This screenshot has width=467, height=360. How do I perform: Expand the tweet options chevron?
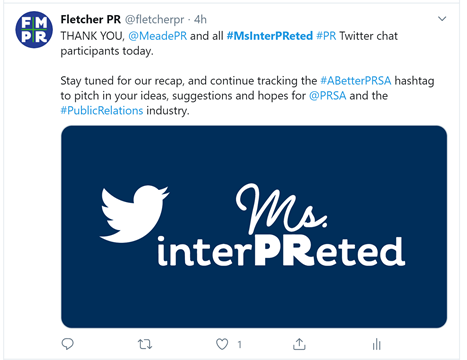442,19
